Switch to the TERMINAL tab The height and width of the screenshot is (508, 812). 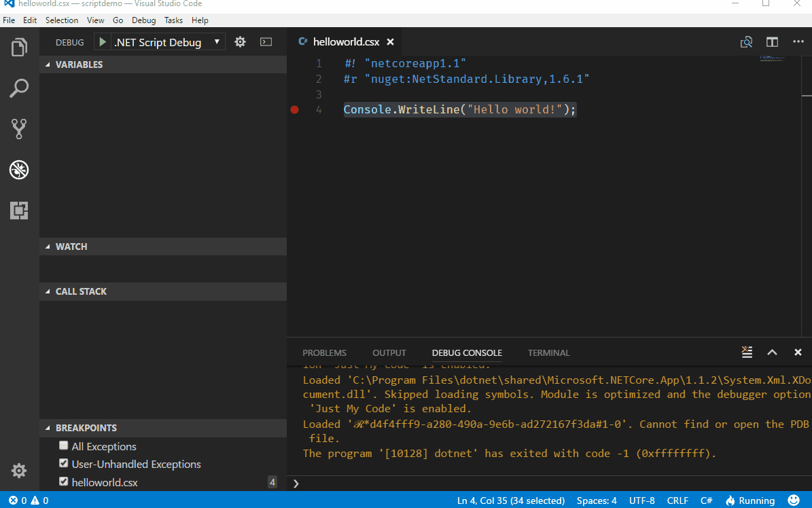[x=548, y=352]
